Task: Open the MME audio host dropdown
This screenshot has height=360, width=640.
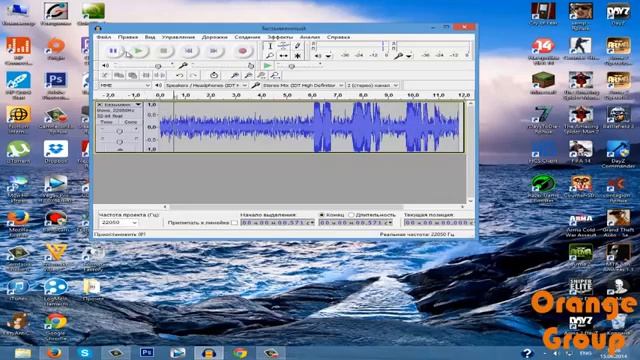Action: click(x=124, y=85)
